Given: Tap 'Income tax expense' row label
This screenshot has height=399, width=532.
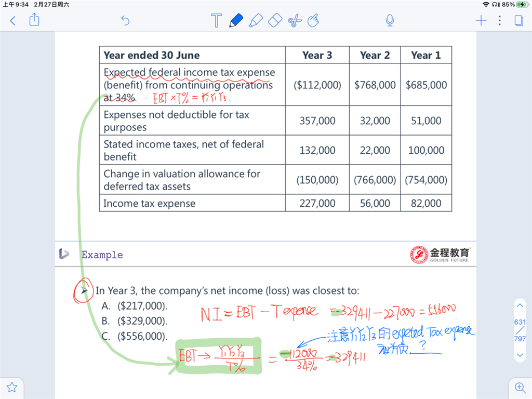Looking at the screenshot, I should tap(149, 203).
